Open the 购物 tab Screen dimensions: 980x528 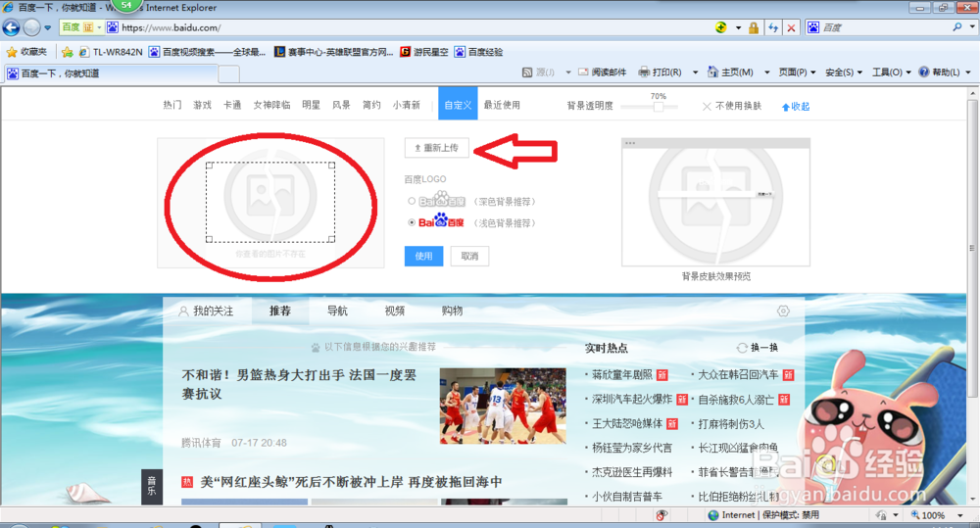452,311
